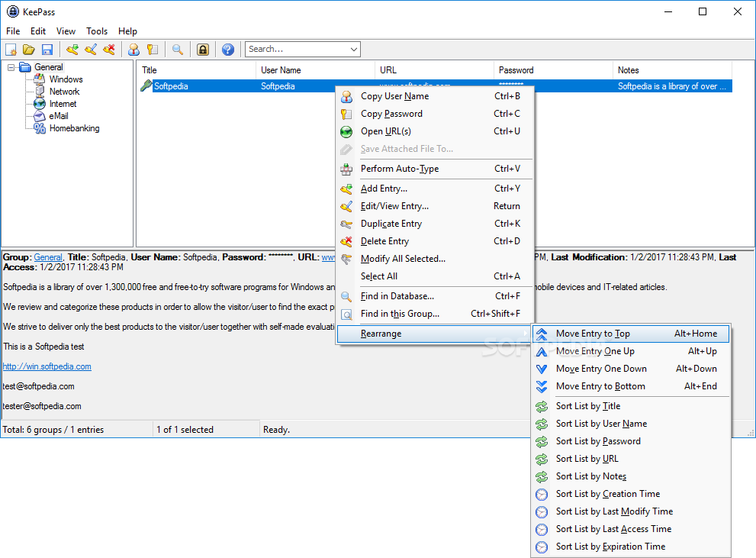Sort List by URL

tap(631, 459)
